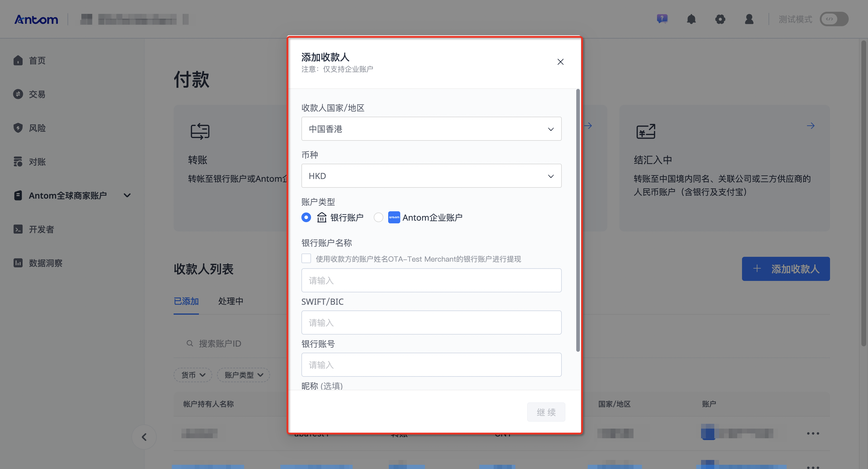Image resolution: width=868 pixels, height=469 pixels.
Task: Click the bank building icon
Action: [x=322, y=217]
